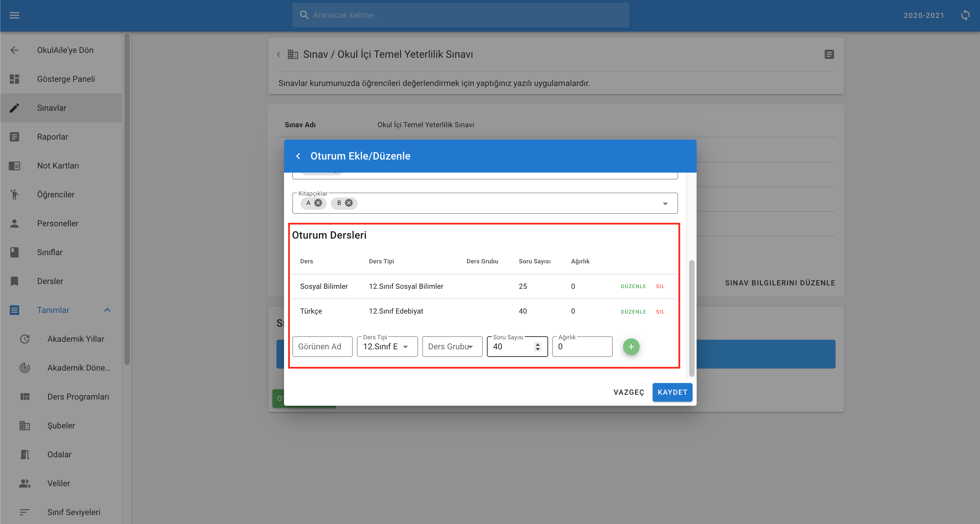Viewport: 980px width, 524px height.
Task: Click the Şubeler building icon
Action: [x=25, y=426]
